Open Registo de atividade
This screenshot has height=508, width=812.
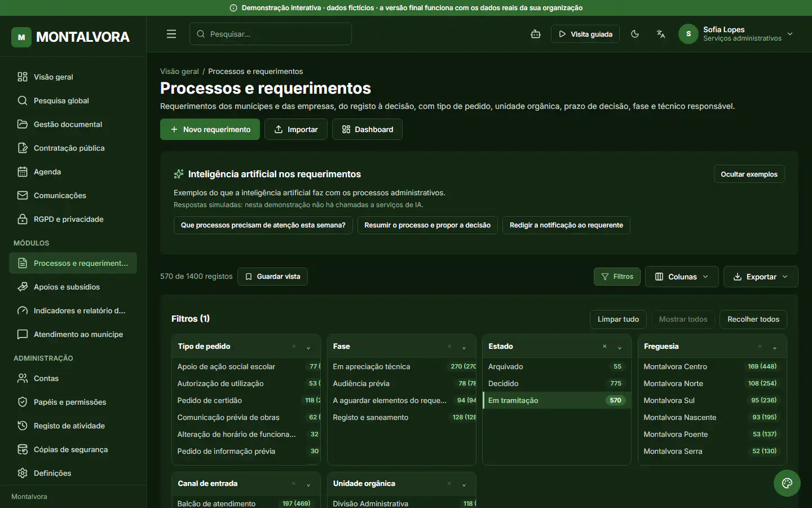(x=73, y=426)
